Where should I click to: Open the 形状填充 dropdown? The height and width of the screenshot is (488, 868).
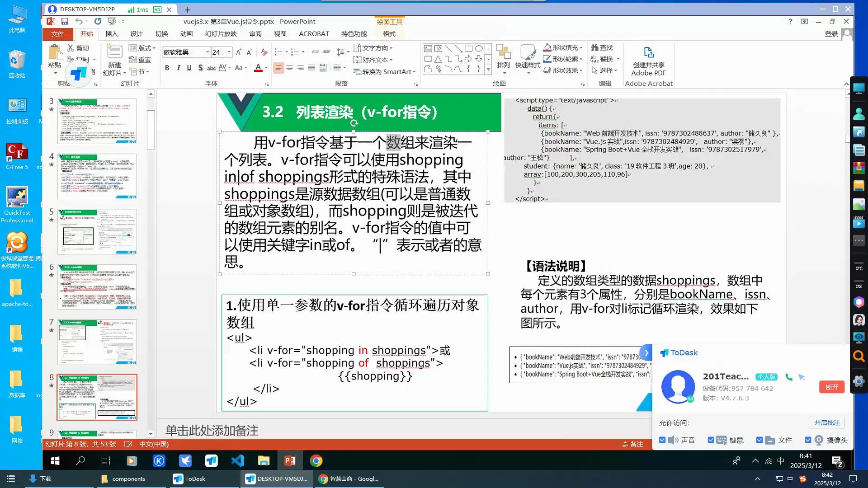click(580, 47)
